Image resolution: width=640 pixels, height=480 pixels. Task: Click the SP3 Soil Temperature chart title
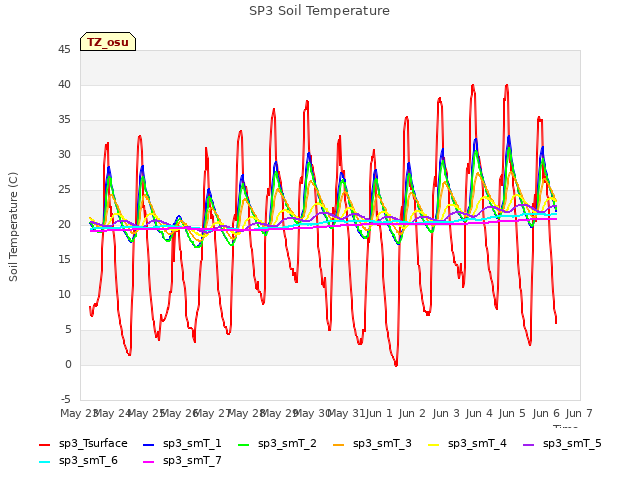coord(319,11)
